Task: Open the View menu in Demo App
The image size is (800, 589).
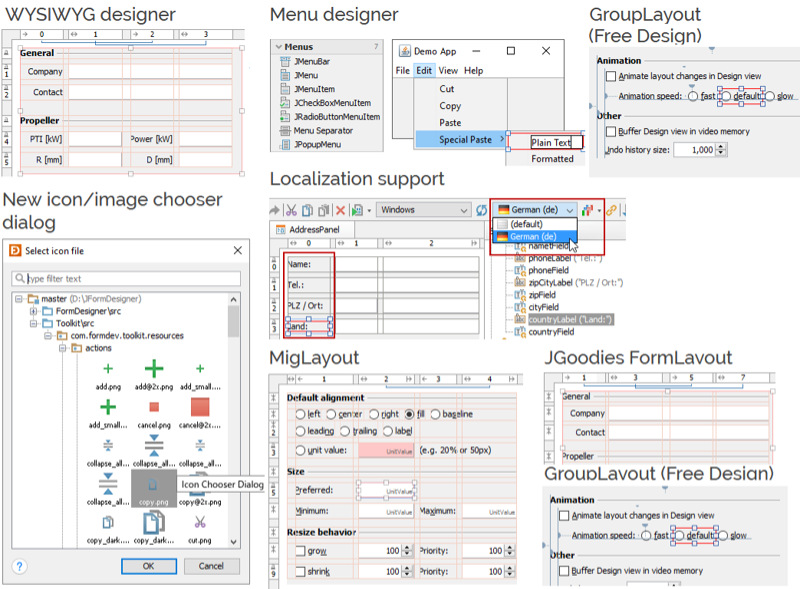Action: pos(448,70)
